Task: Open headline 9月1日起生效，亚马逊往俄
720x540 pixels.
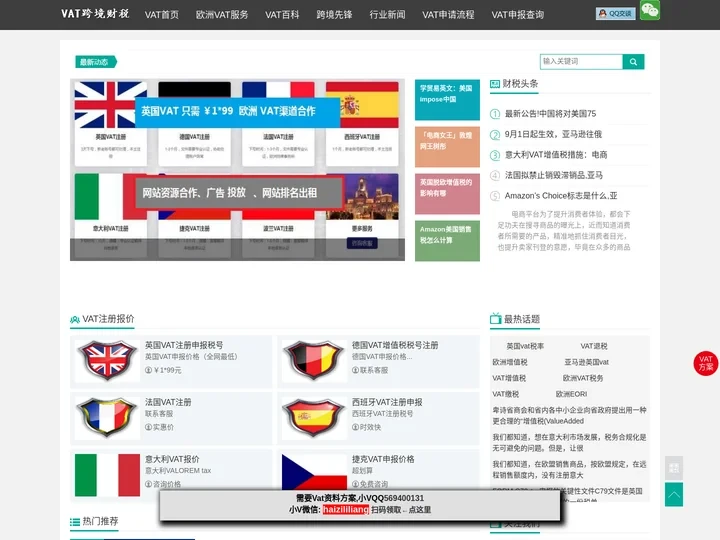Action: tap(553, 134)
